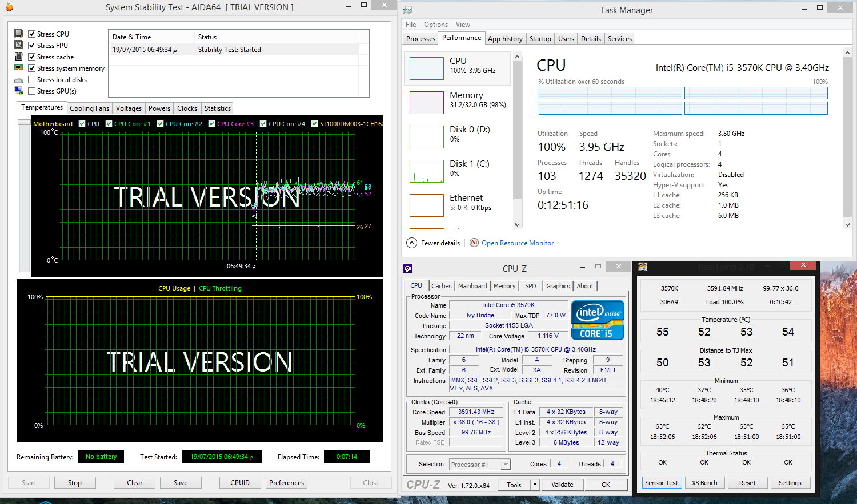Stop the AIDA64 stability test

(75, 483)
